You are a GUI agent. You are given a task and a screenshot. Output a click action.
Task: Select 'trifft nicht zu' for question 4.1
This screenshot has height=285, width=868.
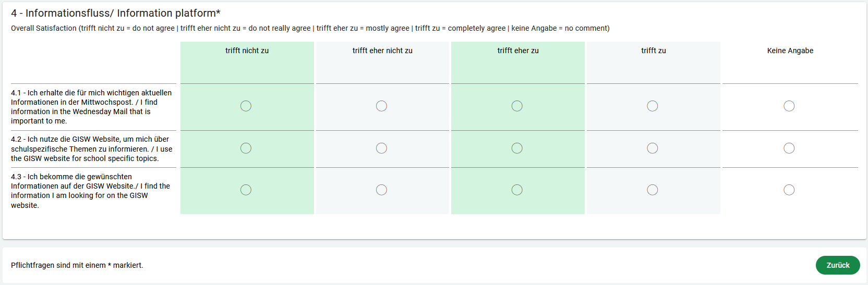[x=246, y=106]
